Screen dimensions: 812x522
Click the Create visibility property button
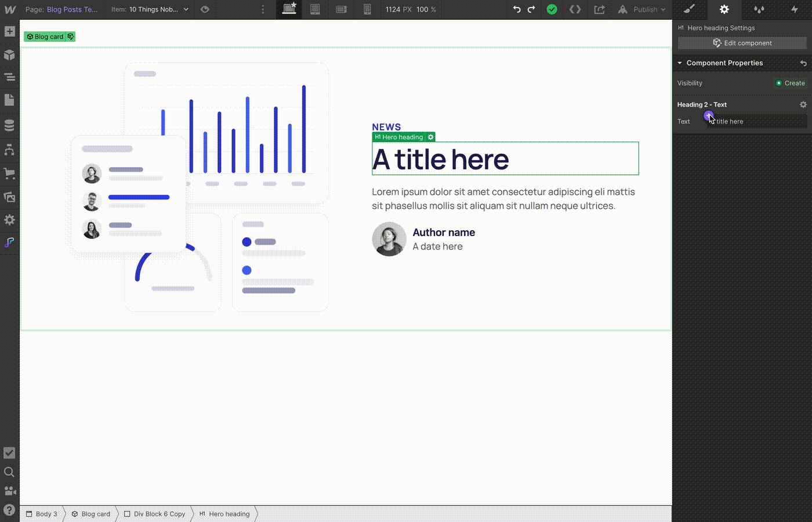(790, 83)
